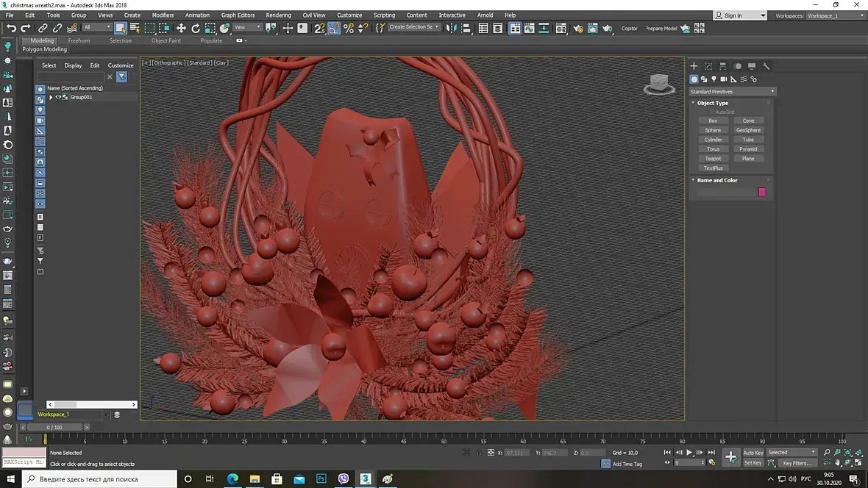Switch to the Freeform ribbon tab

(x=79, y=40)
